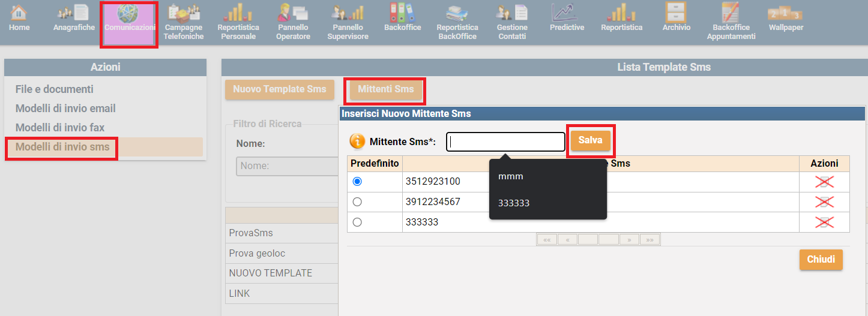
Task: Open File e documenti menu item
Action: pyautogui.click(x=55, y=89)
